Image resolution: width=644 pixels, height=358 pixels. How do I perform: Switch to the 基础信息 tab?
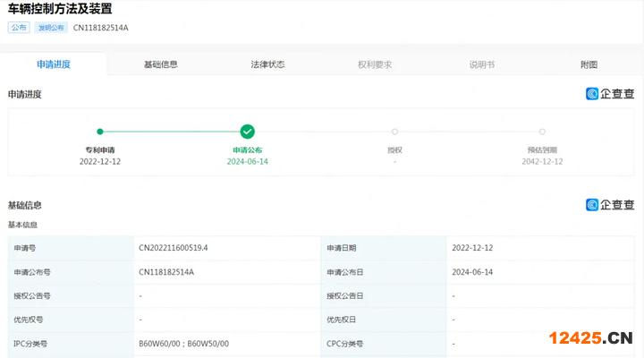(x=160, y=64)
